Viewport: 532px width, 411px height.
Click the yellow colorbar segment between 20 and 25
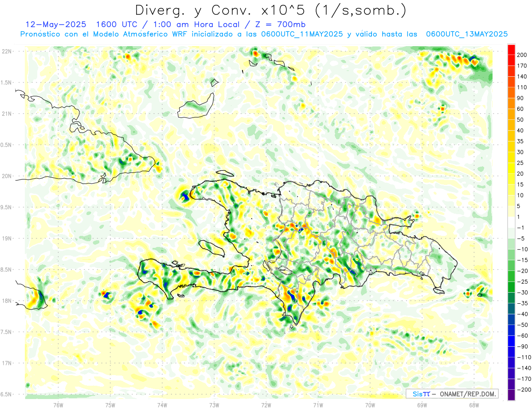[511, 168]
